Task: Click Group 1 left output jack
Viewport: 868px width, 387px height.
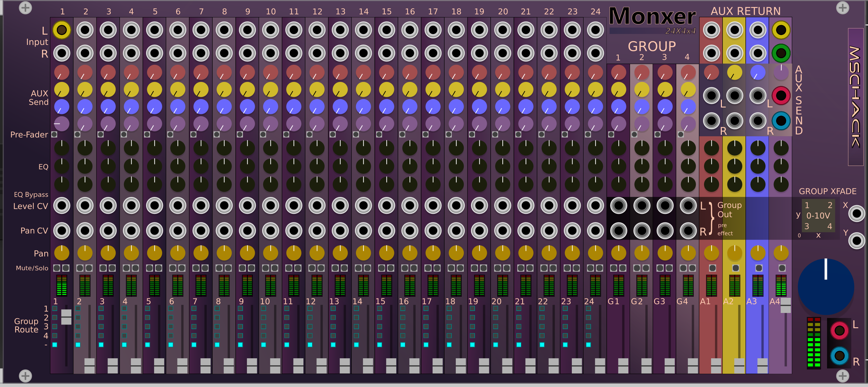Action: [619, 206]
